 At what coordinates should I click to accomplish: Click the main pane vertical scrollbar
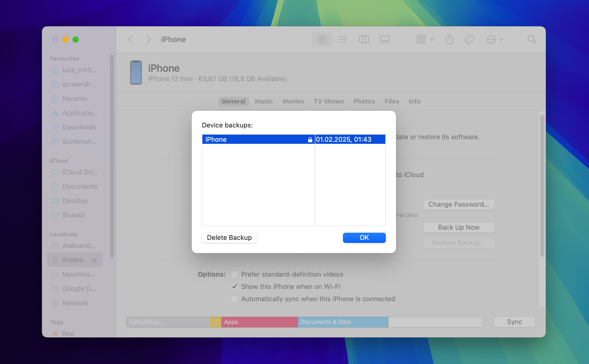tap(542, 186)
